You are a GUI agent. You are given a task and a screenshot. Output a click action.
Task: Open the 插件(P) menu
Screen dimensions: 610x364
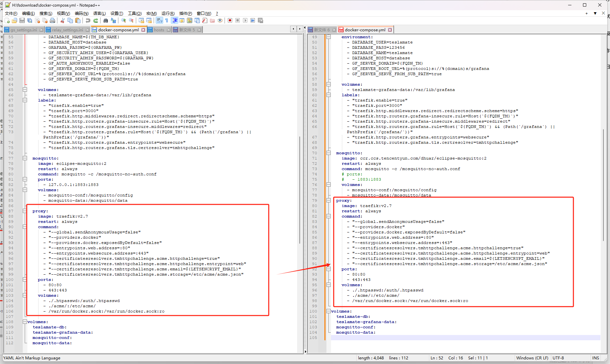click(x=186, y=14)
